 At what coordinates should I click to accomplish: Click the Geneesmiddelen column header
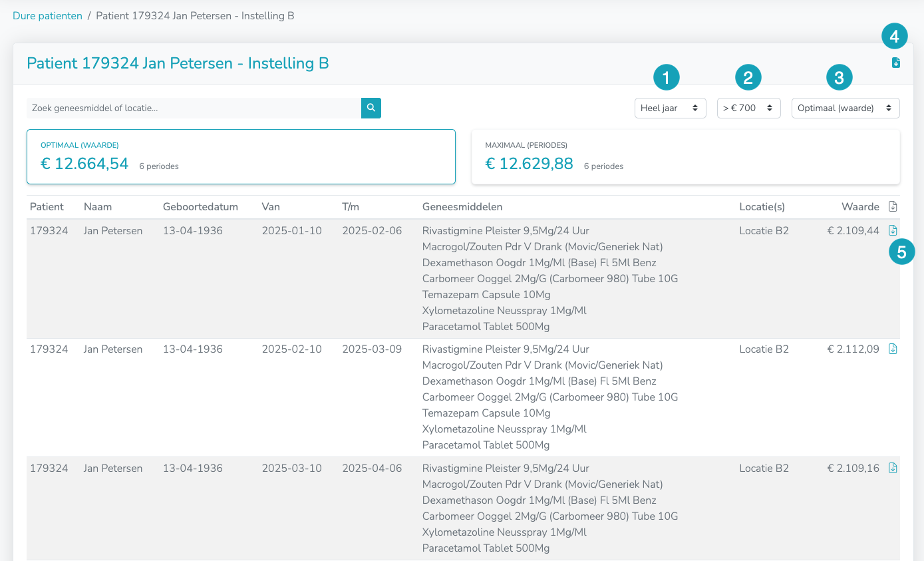(x=462, y=207)
